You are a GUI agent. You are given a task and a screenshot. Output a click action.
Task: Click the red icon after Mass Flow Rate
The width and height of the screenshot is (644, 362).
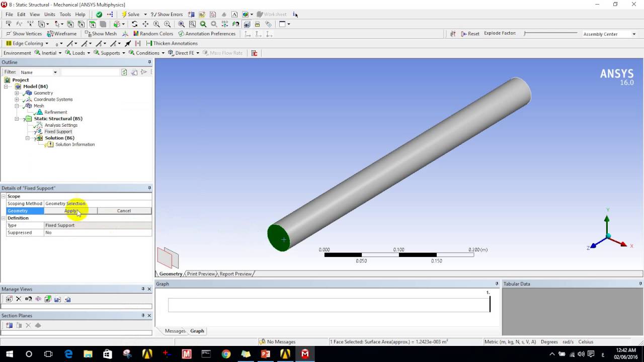(x=254, y=53)
